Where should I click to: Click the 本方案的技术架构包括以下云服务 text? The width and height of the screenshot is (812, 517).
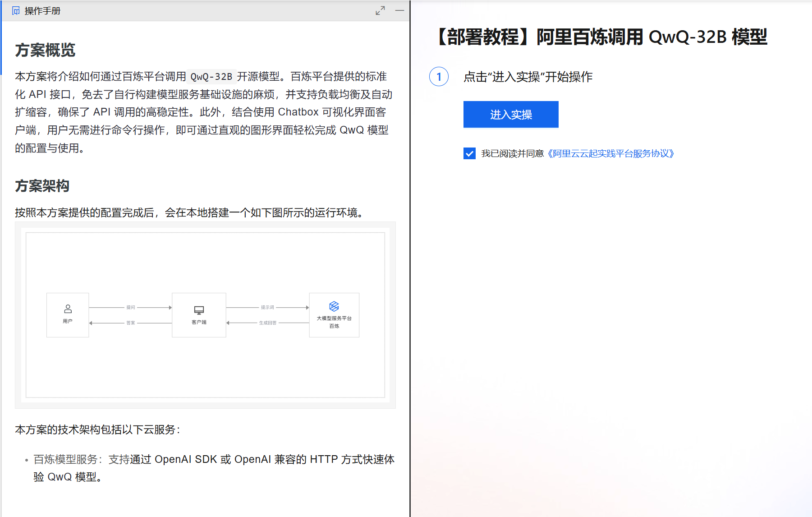click(97, 429)
